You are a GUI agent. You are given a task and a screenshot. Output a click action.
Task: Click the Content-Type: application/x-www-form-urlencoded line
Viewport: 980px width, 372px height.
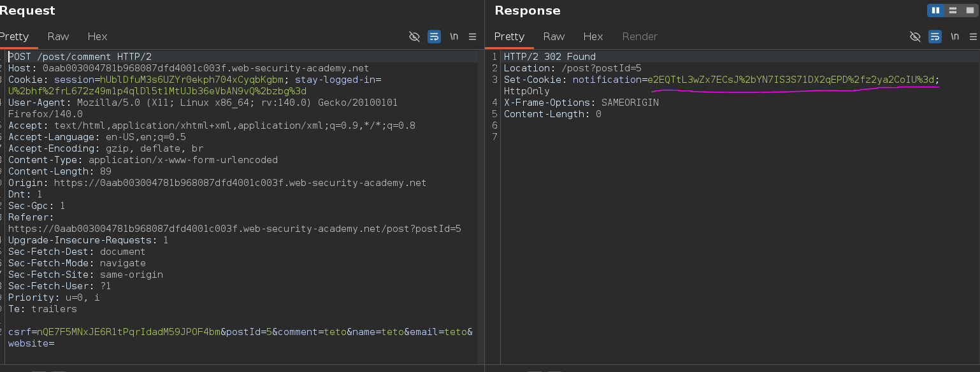tap(143, 160)
